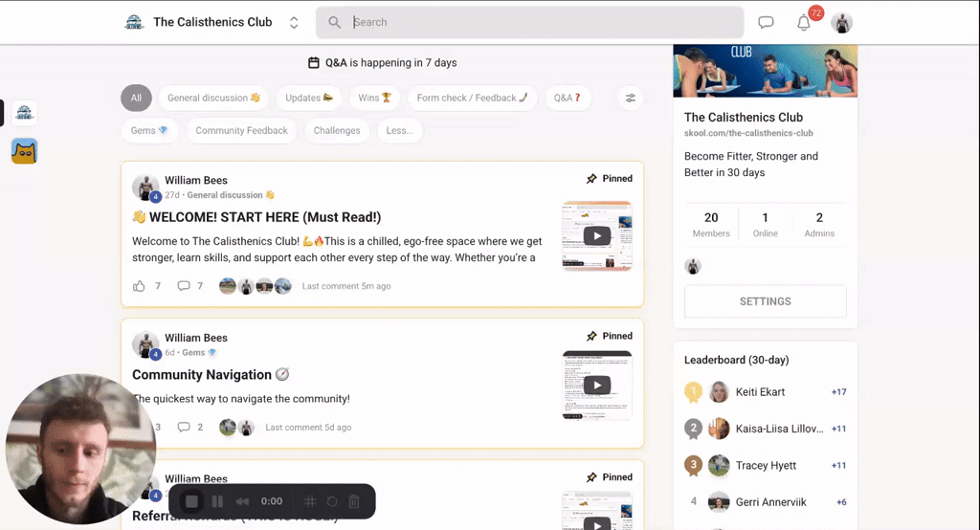Open 'Last comment 5d ago' text
This screenshot has height=530, width=980.
coord(308,428)
